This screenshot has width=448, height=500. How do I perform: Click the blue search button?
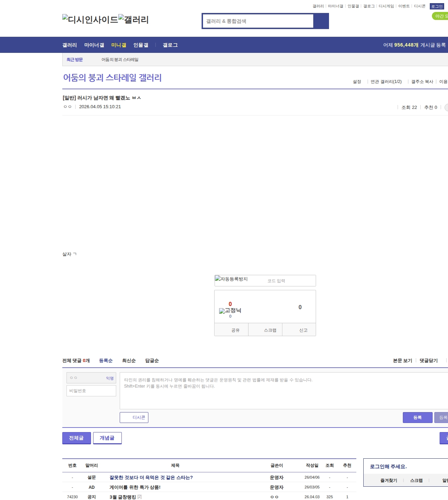[x=321, y=21]
